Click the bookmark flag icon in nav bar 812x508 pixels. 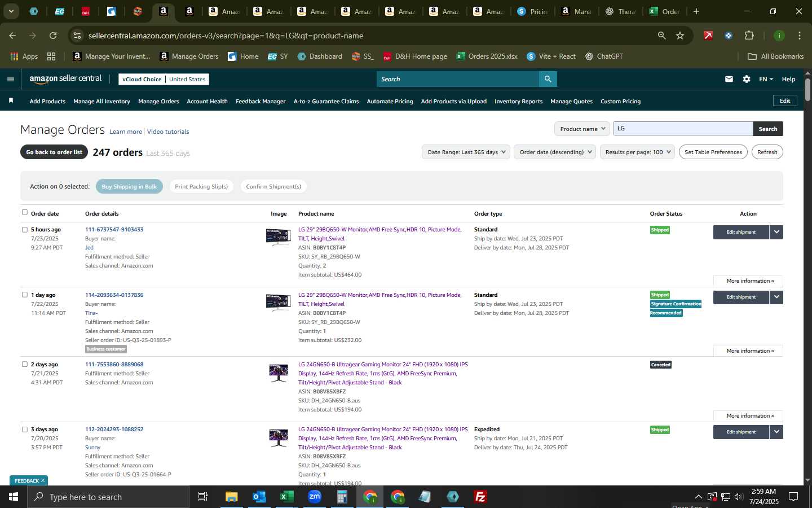pos(11,100)
